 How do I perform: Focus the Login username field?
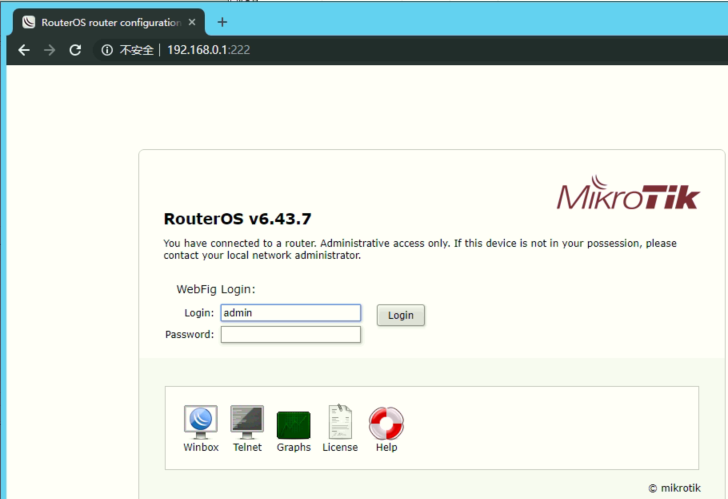tap(291, 313)
